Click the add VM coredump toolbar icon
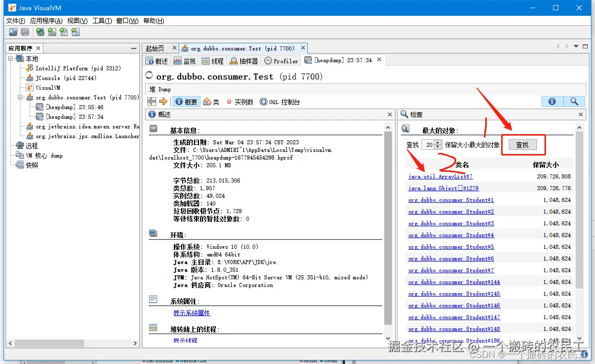595x364 pixels. [x=63, y=32]
